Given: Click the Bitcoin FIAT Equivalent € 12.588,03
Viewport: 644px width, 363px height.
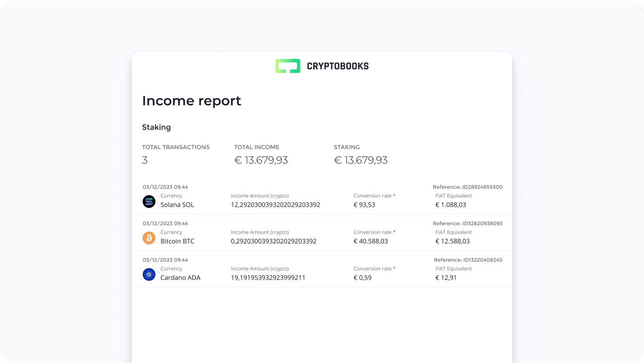Looking at the screenshot, I should (453, 241).
